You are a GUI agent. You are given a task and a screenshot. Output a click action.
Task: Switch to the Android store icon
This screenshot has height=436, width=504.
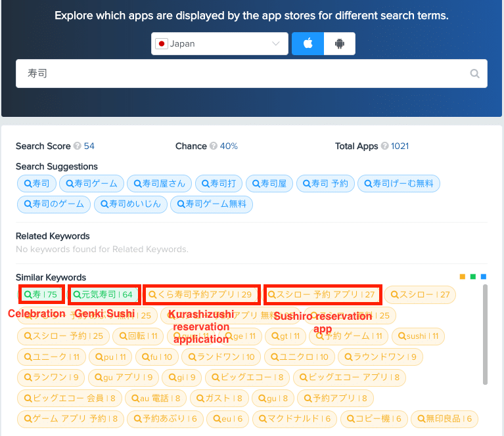(340, 43)
